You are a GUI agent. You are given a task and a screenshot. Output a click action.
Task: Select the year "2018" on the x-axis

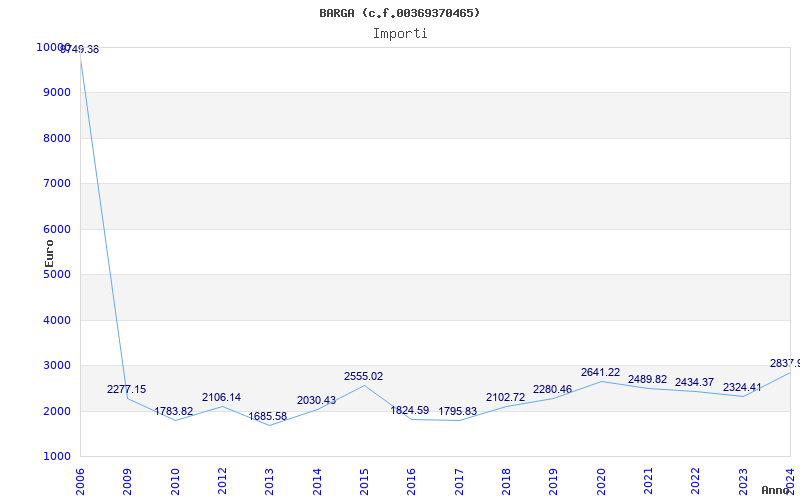(x=506, y=482)
